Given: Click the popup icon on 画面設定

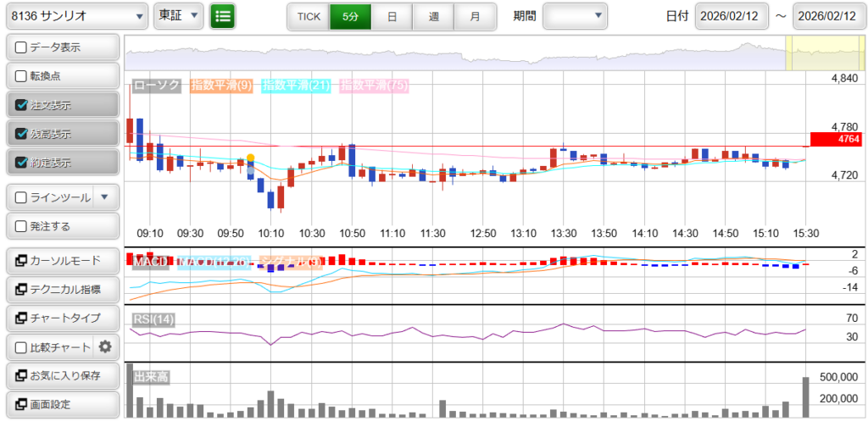Looking at the screenshot, I should coord(21,404).
